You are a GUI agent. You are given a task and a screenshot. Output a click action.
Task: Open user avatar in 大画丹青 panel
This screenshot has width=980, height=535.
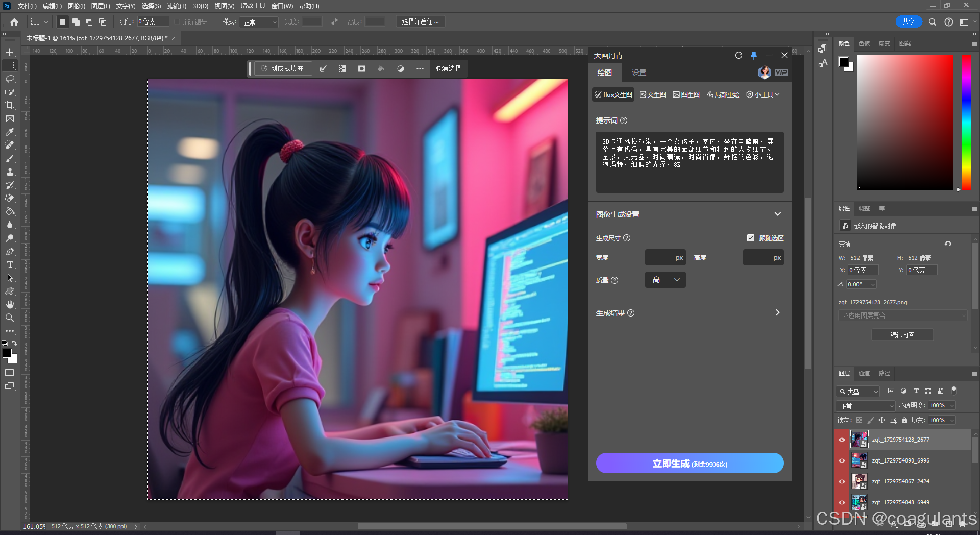[764, 72]
